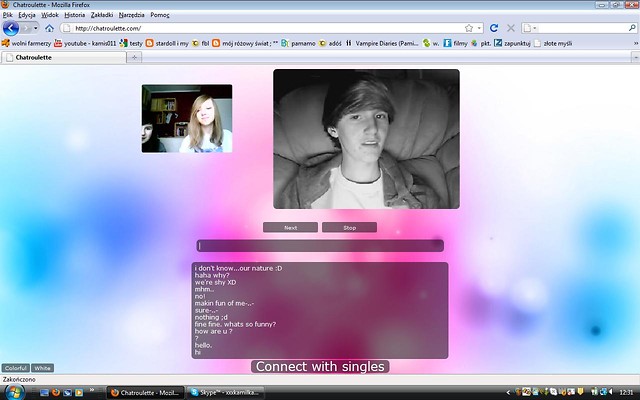Bookmark this page with the star icon
Viewport: 640px width, 400px height.
(x=469, y=28)
